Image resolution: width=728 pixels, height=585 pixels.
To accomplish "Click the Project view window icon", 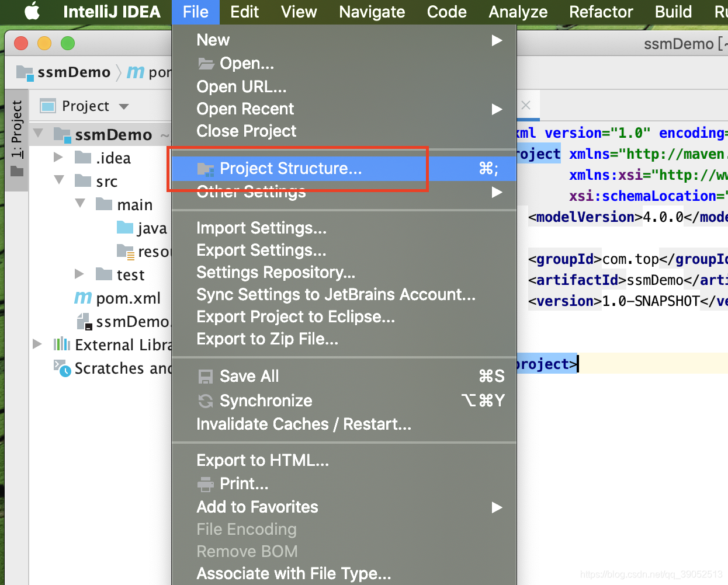I will tap(47, 106).
